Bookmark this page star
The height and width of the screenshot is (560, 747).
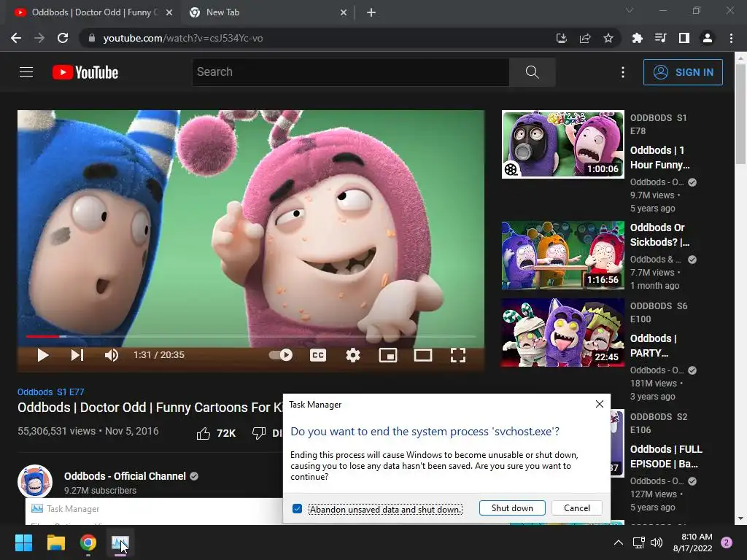tap(608, 38)
